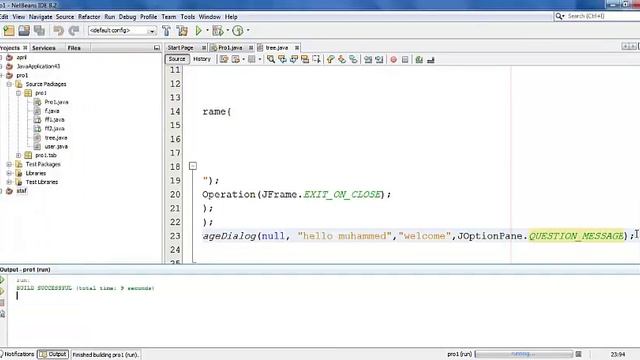
Task: Toggle Rectangular Selection icon
Action: point(316,60)
